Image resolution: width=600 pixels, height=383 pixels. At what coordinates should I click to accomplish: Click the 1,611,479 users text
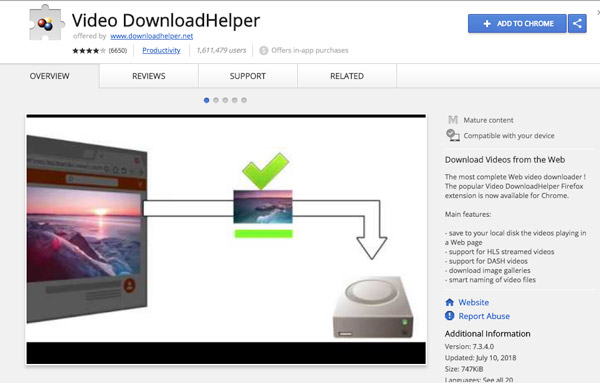(x=221, y=51)
